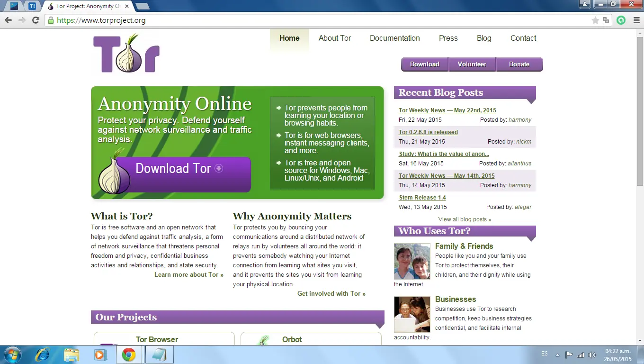Switch to the first pinned tab
This screenshot has height=364, width=644.
point(14,6)
